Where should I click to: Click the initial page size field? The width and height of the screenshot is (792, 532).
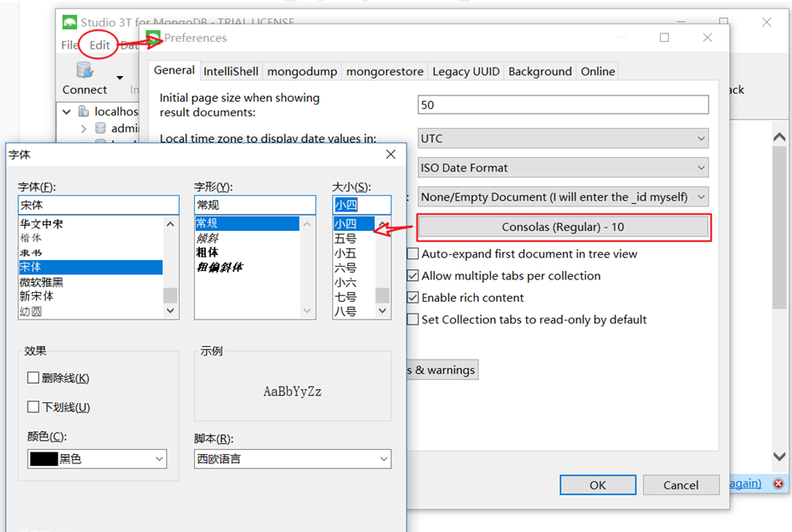tap(563, 105)
